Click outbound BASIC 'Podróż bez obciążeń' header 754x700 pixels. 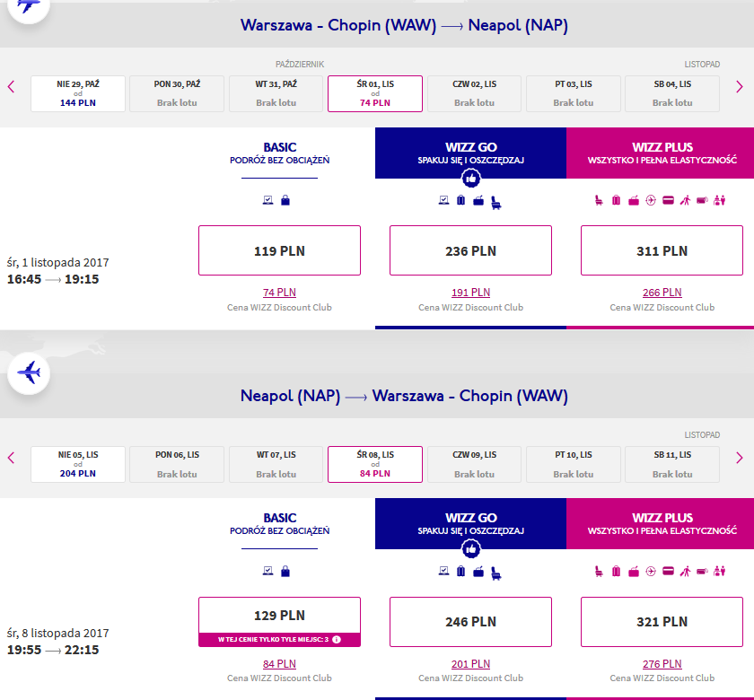point(279,153)
